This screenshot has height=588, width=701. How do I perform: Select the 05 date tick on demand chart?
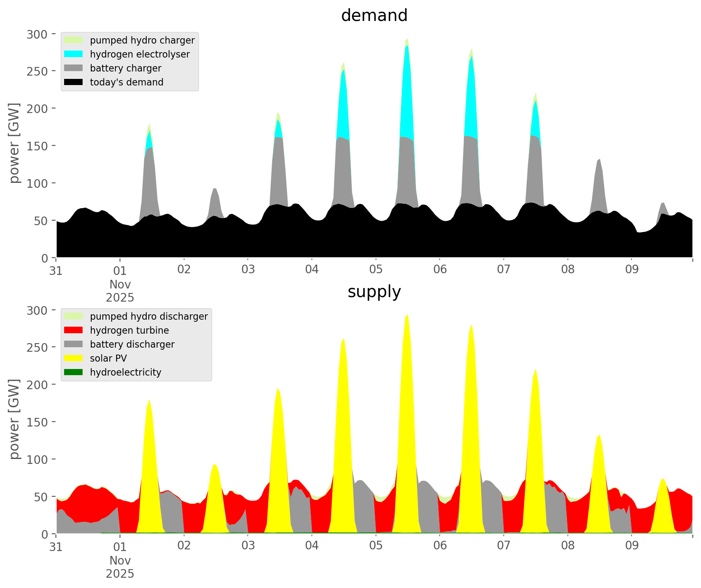click(376, 270)
